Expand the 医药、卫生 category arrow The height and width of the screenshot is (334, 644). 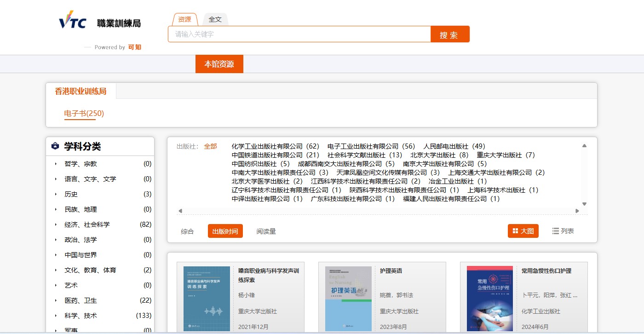(x=56, y=300)
